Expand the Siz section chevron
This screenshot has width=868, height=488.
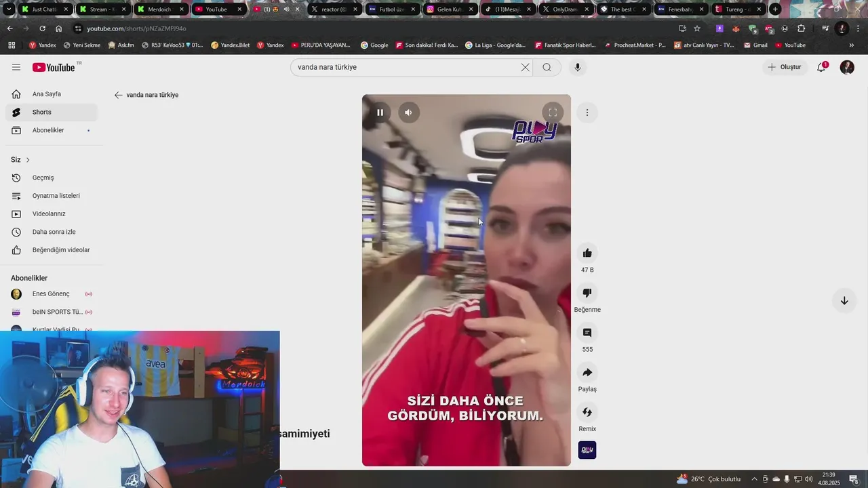click(28, 160)
